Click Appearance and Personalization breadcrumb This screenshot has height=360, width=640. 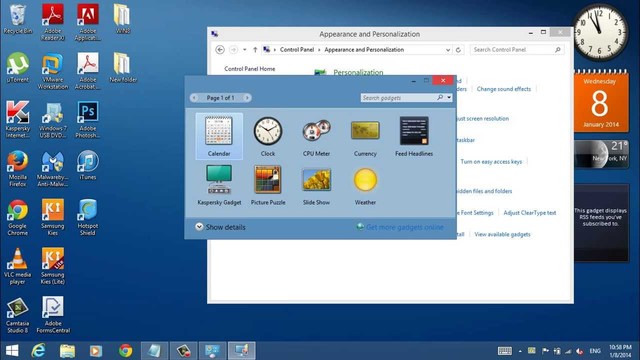(x=364, y=49)
